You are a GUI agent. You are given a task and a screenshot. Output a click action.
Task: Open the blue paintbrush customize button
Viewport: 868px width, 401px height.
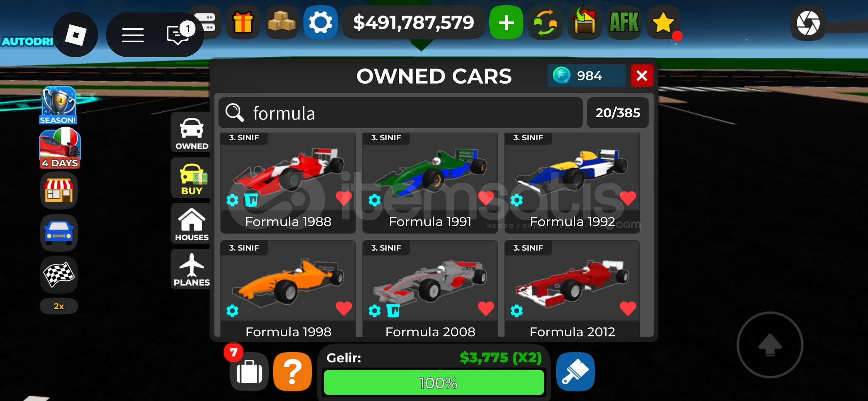pyautogui.click(x=575, y=372)
